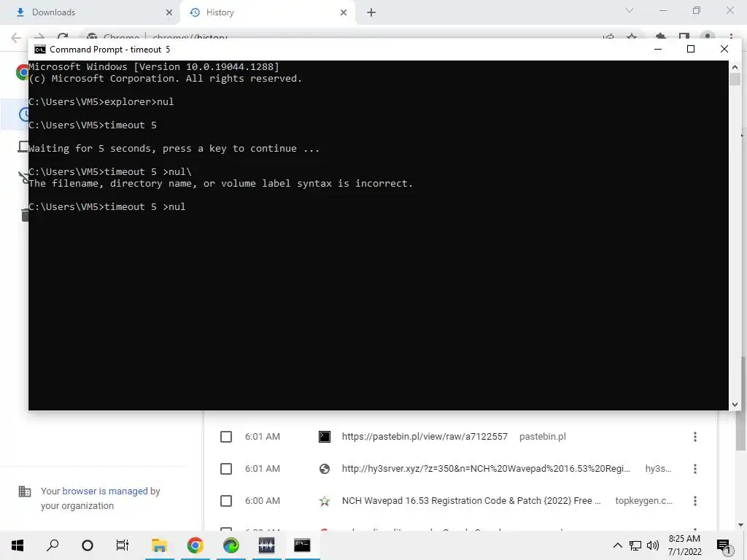
Task: Click the 6:00 AM time of Wavepad entry
Action: click(x=263, y=501)
